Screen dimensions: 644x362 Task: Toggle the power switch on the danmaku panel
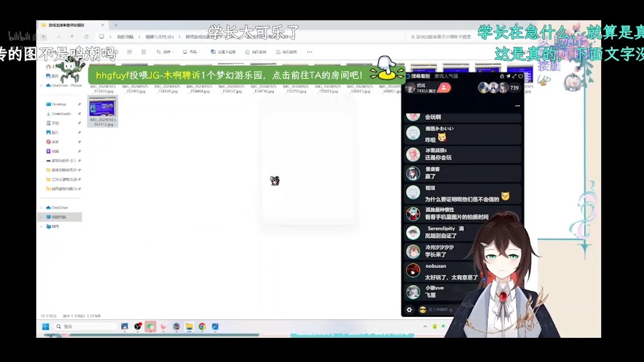(x=520, y=76)
